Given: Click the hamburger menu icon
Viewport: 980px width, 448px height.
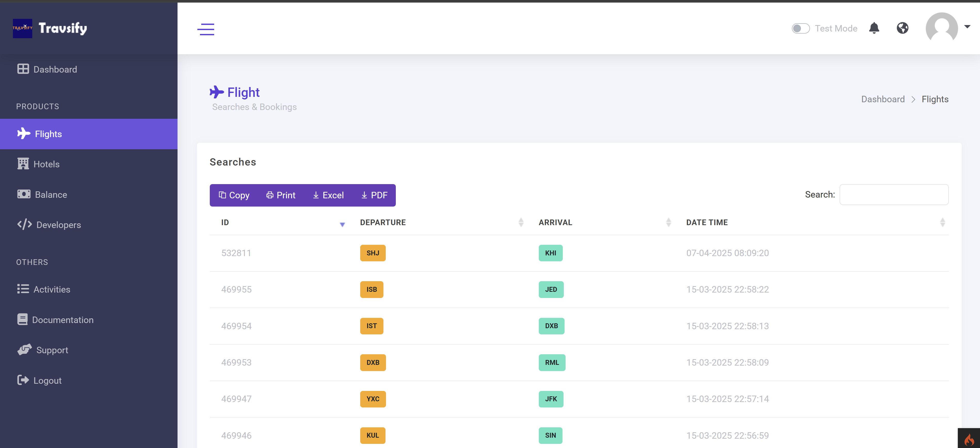Looking at the screenshot, I should click(205, 29).
